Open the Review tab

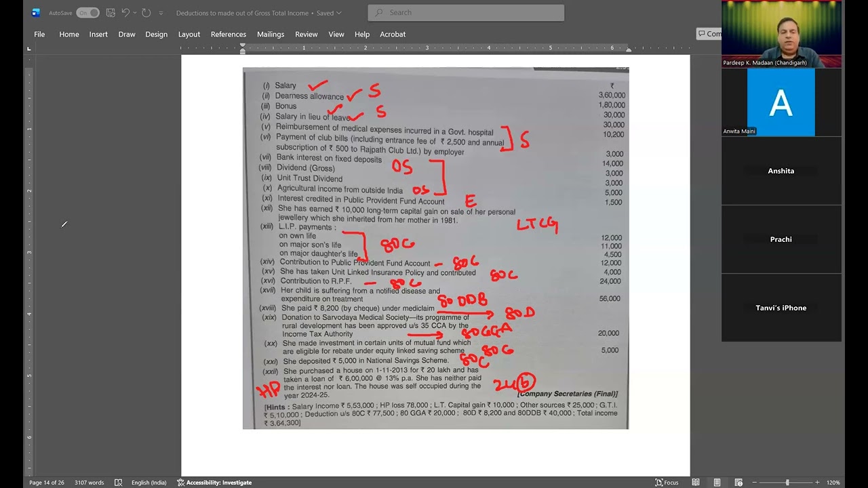pos(306,34)
